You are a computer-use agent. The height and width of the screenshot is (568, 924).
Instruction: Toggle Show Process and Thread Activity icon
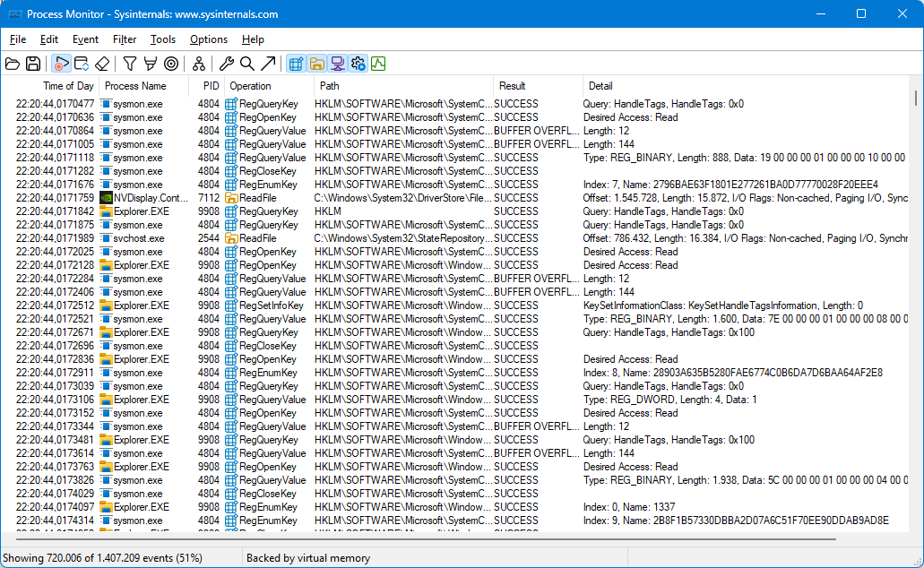click(358, 64)
